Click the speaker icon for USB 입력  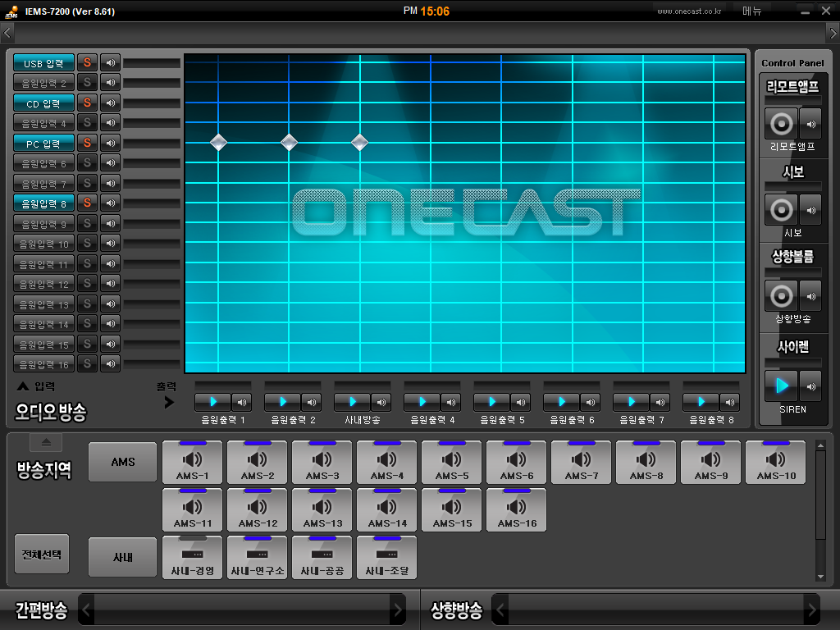point(111,62)
